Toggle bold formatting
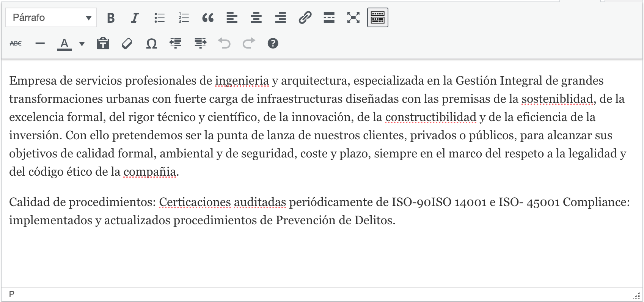Image resolution: width=644 pixels, height=302 pixels. tap(111, 17)
